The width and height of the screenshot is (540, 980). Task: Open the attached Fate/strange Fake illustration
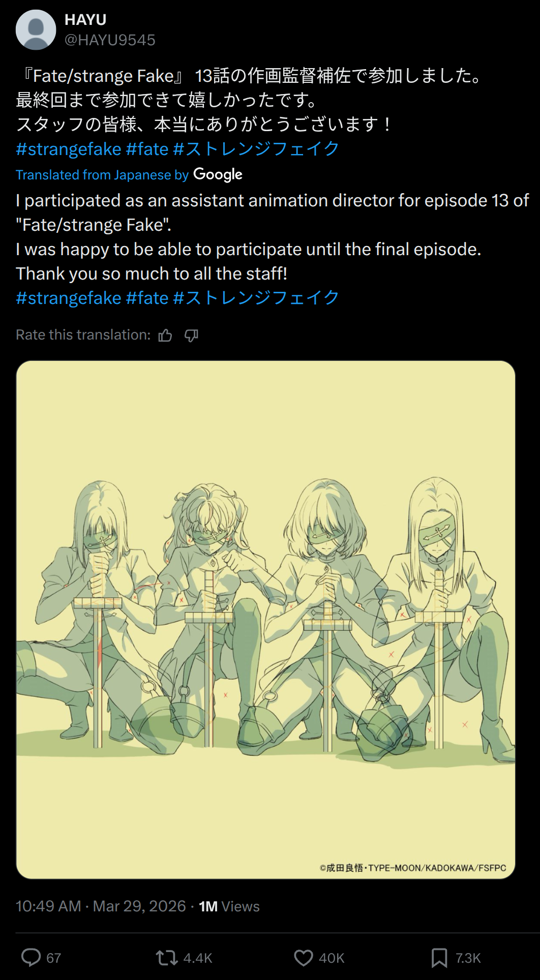click(265, 620)
